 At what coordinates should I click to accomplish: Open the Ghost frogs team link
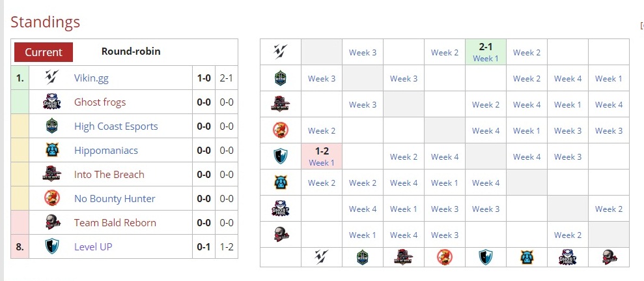click(100, 102)
